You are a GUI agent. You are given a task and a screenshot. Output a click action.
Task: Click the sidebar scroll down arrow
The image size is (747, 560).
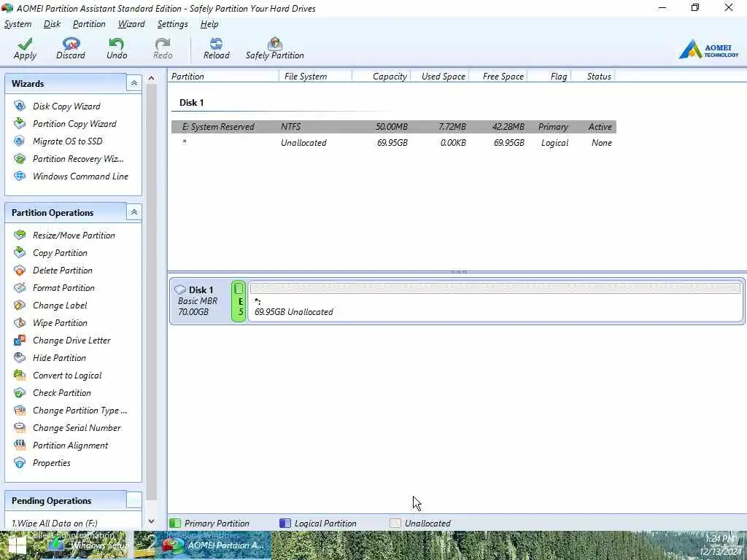point(152,521)
